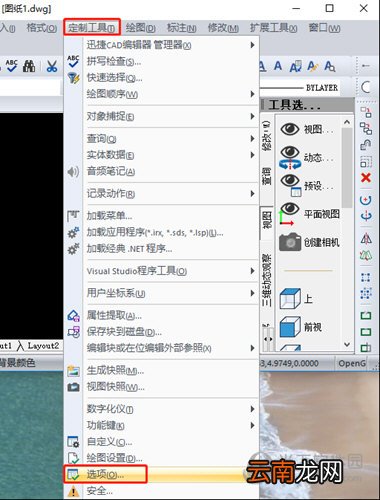Viewport: 380px width, 500px height.
Task: Expand 对象捕捉 submenu
Action: pos(162,116)
